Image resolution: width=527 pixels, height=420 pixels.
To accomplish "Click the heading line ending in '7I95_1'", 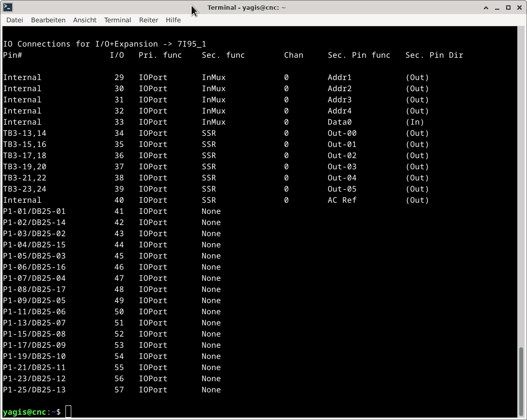I will click(105, 44).
